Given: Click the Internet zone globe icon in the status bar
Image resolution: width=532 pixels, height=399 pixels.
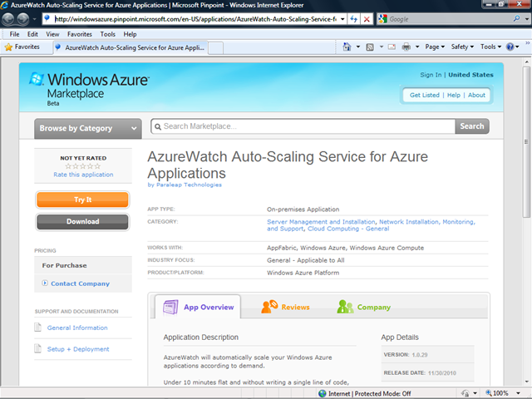Looking at the screenshot, I should (323, 393).
